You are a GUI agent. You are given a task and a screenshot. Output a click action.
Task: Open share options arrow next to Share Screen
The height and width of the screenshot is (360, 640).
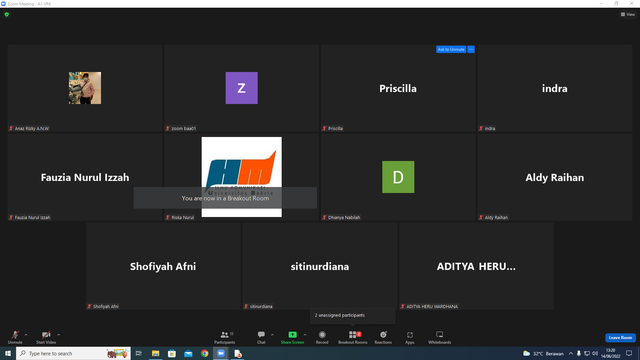click(x=305, y=335)
